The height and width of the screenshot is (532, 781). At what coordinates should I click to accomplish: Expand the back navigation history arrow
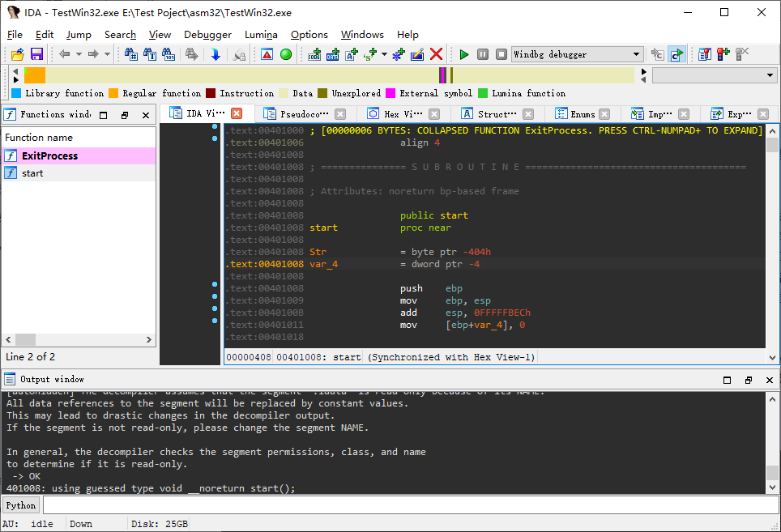click(x=79, y=54)
